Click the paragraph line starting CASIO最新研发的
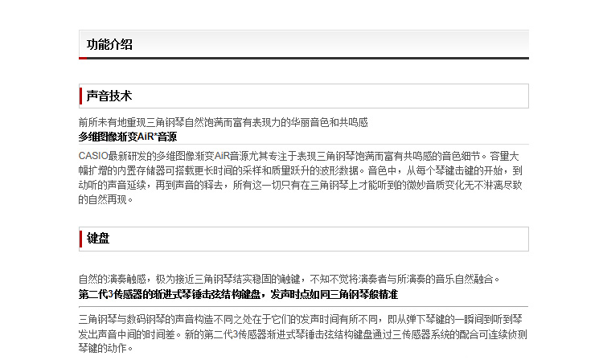Viewport: 603px width, 364px height. (299, 156)
